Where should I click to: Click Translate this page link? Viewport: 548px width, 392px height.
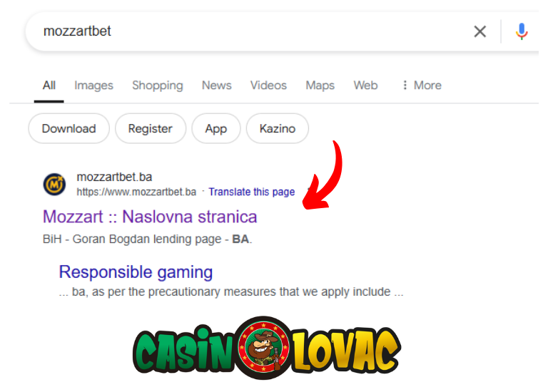(252, 192)
